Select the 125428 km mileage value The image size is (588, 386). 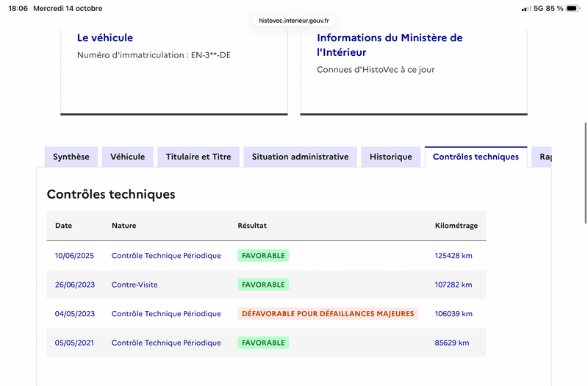tap(453, 255)
